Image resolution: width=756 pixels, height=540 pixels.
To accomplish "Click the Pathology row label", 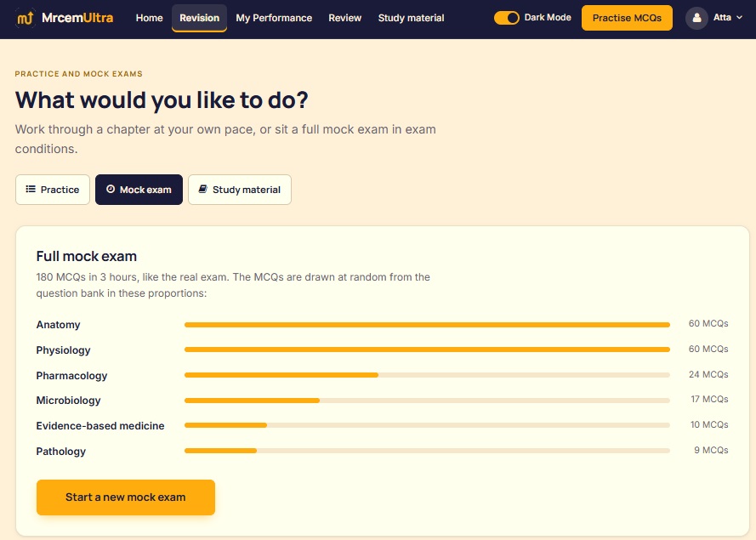I will pos(60,452).
